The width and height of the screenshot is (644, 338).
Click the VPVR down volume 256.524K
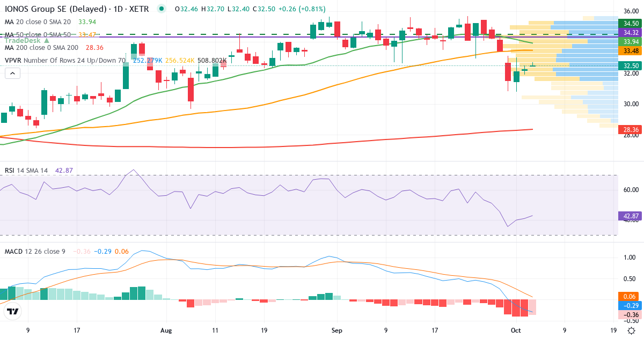tap(180, 60)
